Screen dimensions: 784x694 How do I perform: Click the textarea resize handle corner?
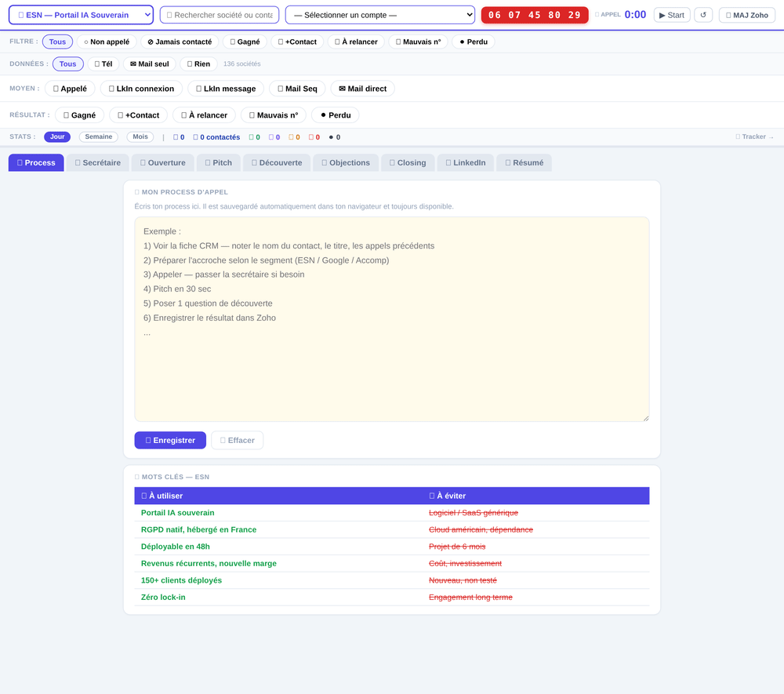point(646,418)
